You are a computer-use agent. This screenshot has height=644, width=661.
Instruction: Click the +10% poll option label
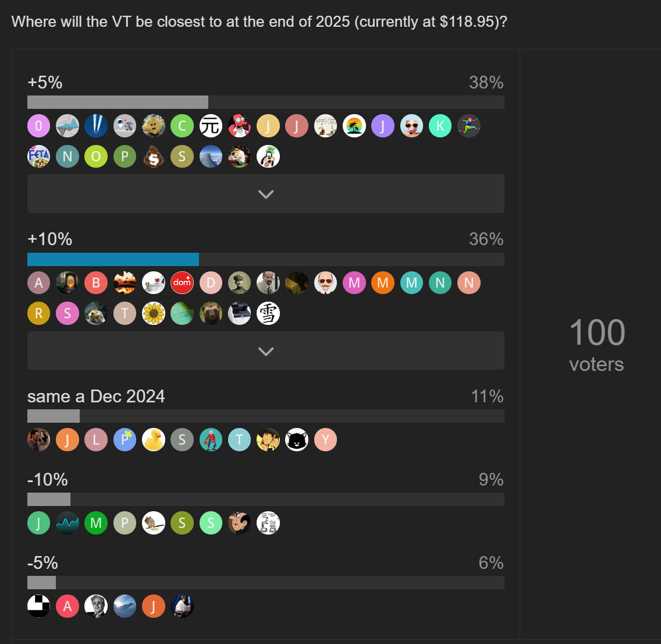click(50, 239)
